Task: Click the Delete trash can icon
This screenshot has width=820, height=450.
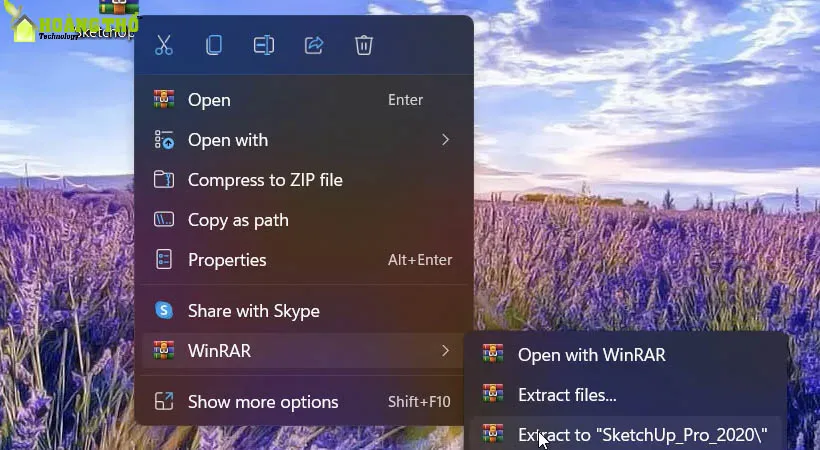Action: [x=364, y=45]
